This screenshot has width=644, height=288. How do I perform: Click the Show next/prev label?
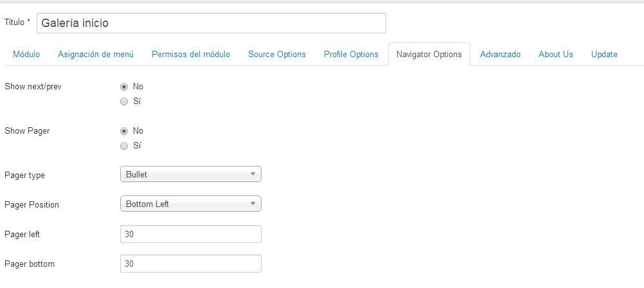tap(33, 87)
